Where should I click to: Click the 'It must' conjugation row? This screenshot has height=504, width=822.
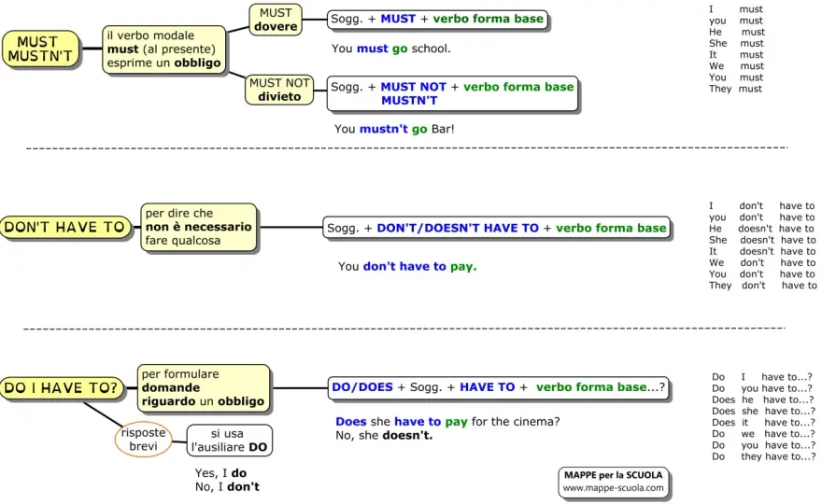click(736, 54)
